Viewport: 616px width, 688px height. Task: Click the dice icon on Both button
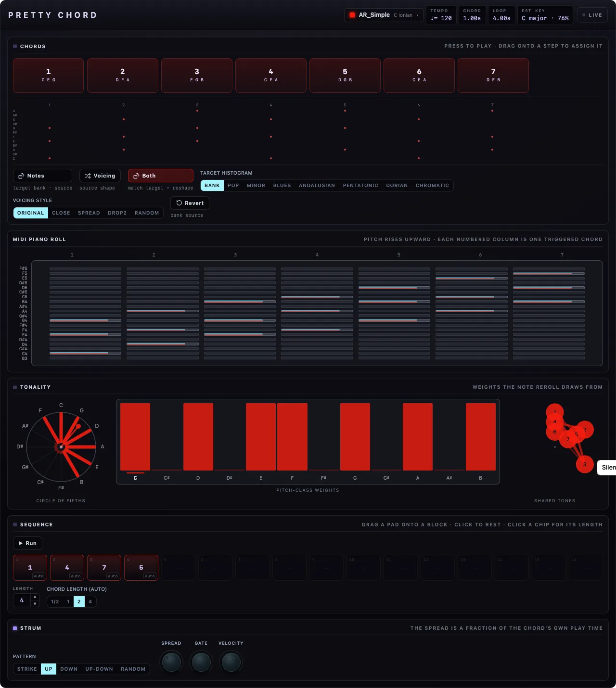(x=136, y=176)
